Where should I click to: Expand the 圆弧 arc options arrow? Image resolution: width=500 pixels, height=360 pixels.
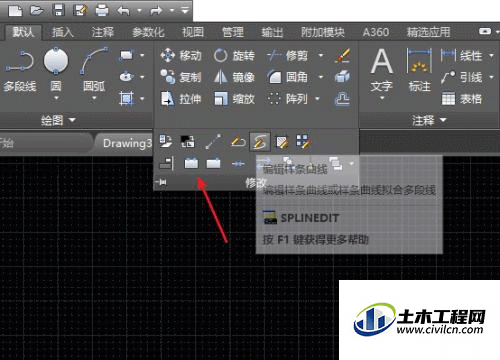click(x=94, y=98)
